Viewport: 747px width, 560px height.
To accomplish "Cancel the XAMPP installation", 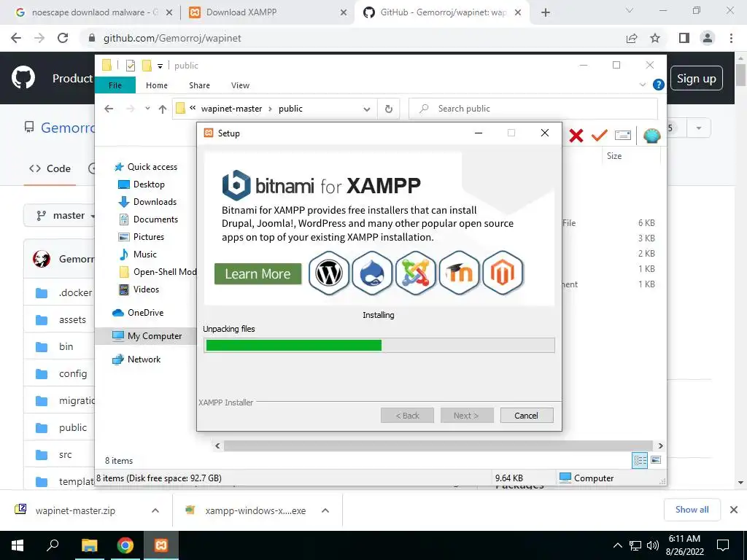I will [x=527, y=415].
